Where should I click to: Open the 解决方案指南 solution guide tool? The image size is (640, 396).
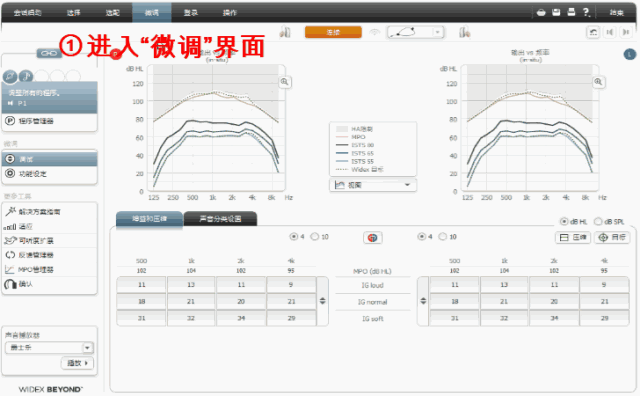[49, 211]
